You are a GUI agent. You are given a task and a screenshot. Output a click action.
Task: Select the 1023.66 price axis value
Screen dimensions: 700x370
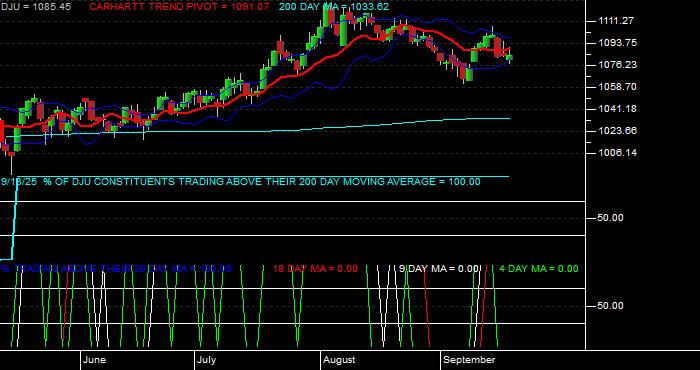pyautogui.click(x=617, y=131)
